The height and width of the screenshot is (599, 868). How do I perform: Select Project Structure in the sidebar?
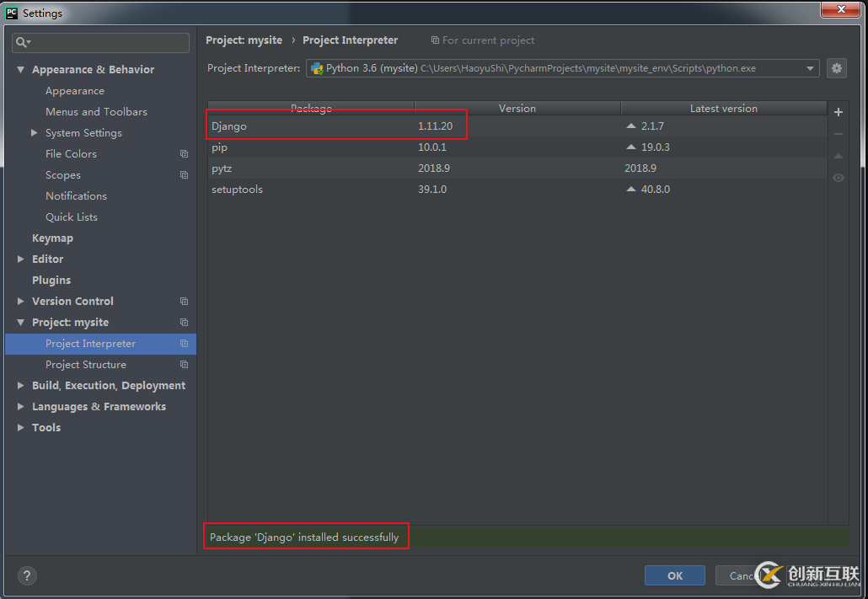(x=86, y=365)
